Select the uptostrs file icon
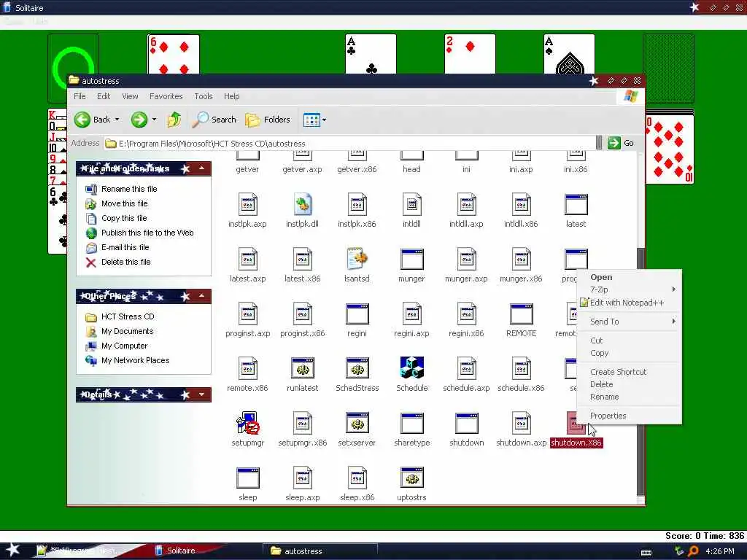 (x=411, y=478)
